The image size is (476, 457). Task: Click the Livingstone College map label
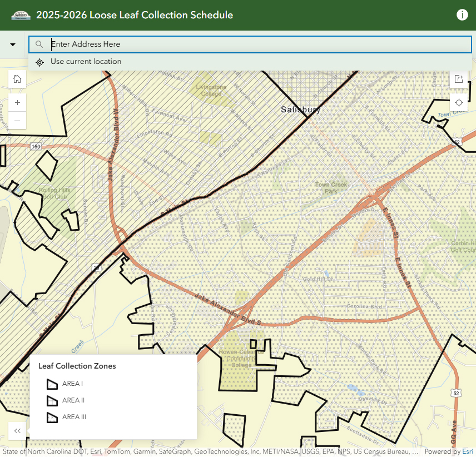click(211, 90)
